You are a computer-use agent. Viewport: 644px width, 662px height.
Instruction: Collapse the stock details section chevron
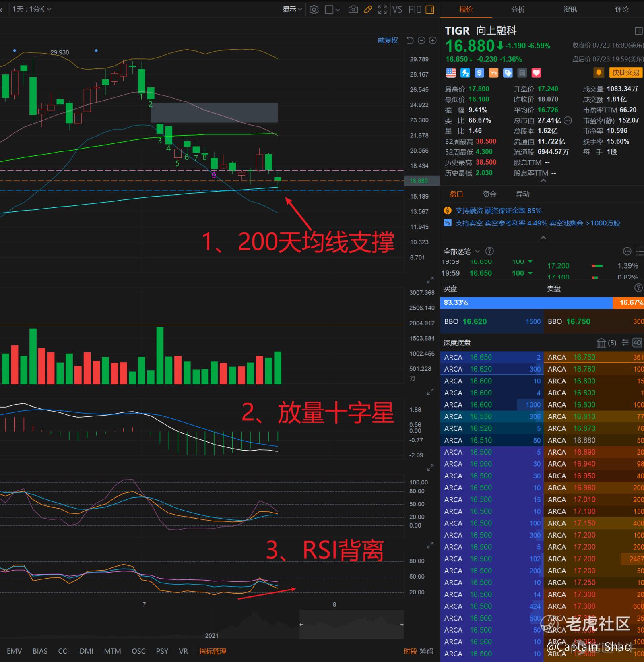tap(543, 181)
